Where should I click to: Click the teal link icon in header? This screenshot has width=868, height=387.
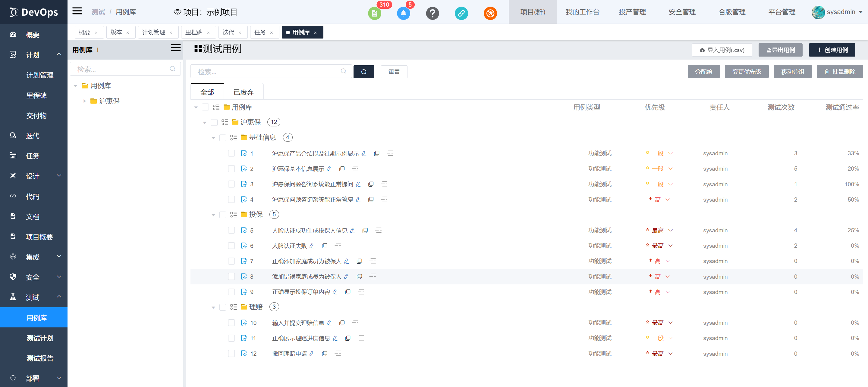(x=461, y=14)
